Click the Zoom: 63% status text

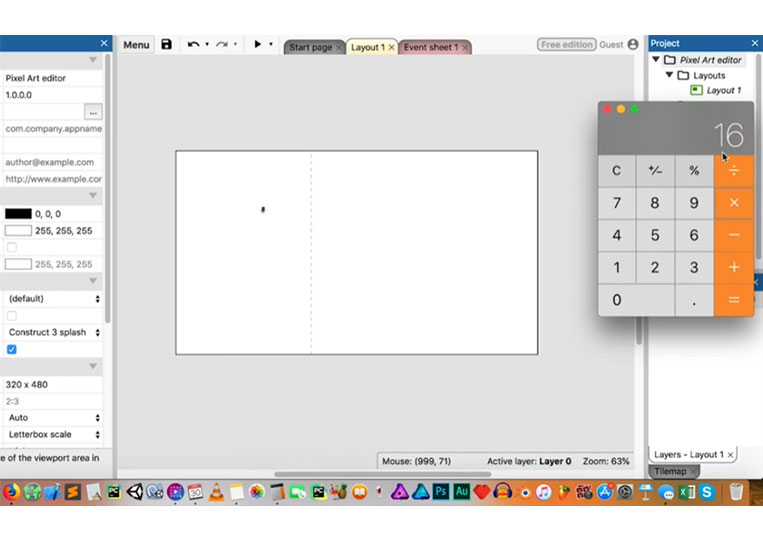(x=606, y=461)
